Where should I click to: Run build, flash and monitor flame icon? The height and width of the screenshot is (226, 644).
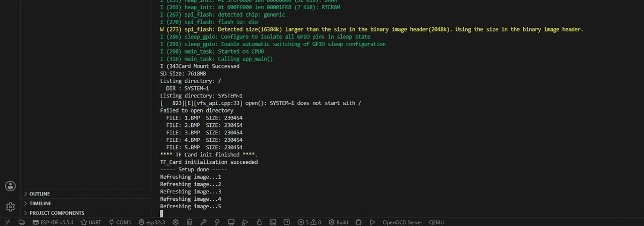pyautogui.click(x=259, y=222)
